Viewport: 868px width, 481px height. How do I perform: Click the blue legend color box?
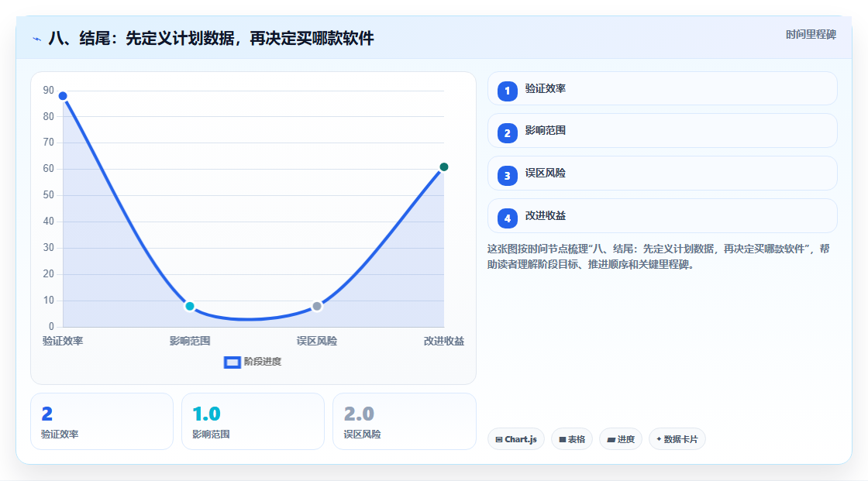click(x=232, y=362)
